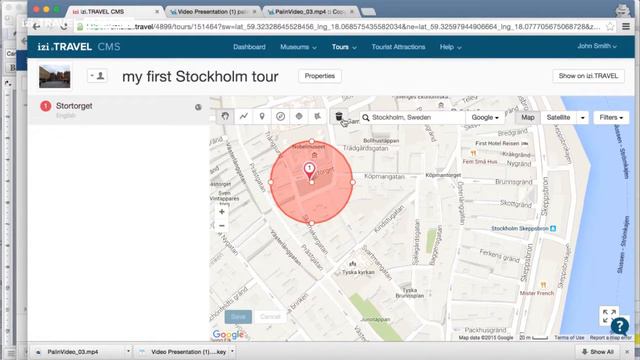Viewport: 640px width, 360px height.
Task: Open the help question mark bubble
Action: coord(620,326)
